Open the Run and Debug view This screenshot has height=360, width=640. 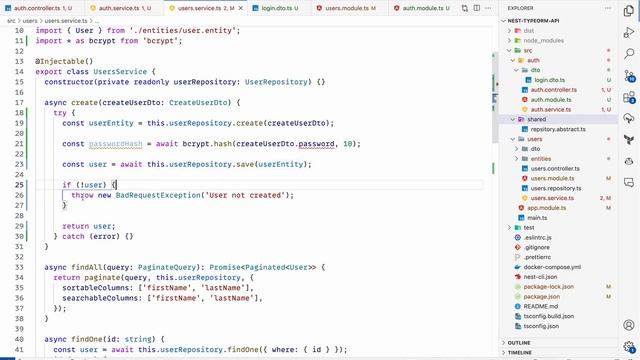(629, 32)
